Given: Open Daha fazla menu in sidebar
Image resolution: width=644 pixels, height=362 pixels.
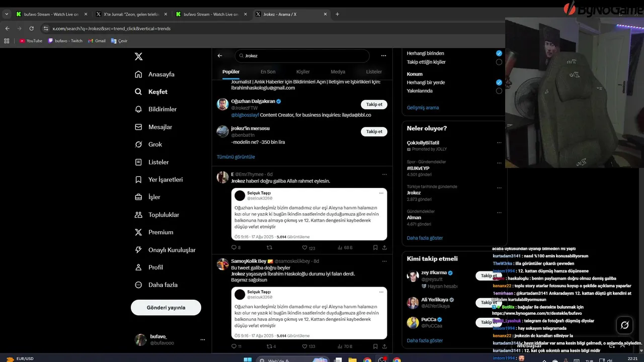Looking at the screenshot, I should click(156, 285).
